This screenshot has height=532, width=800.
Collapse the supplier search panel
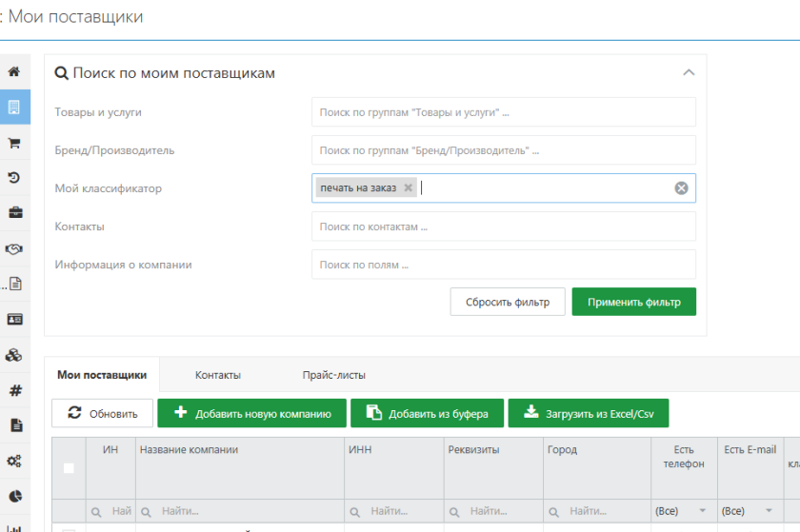click(x=689, y=73)
